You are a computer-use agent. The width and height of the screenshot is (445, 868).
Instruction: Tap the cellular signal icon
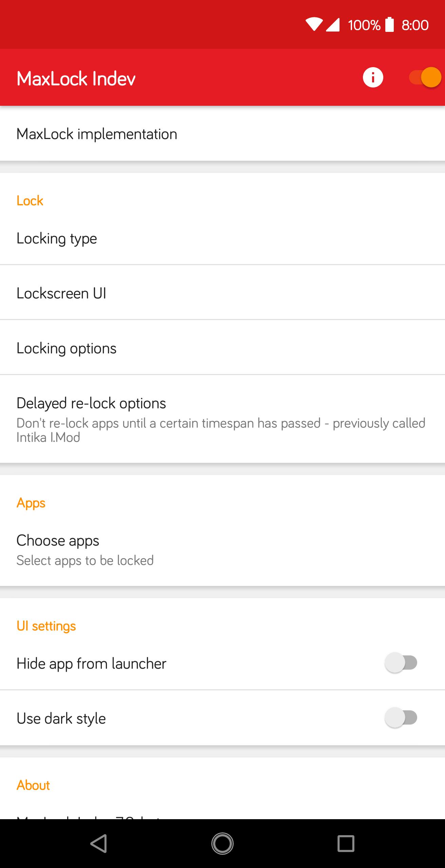[333, 25]
